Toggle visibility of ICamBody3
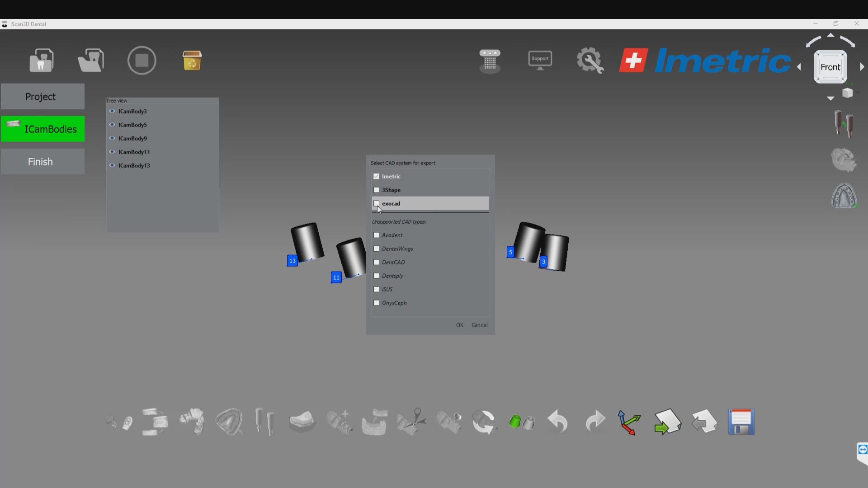This screenshot has height=488, width=868. pos(112,111)
